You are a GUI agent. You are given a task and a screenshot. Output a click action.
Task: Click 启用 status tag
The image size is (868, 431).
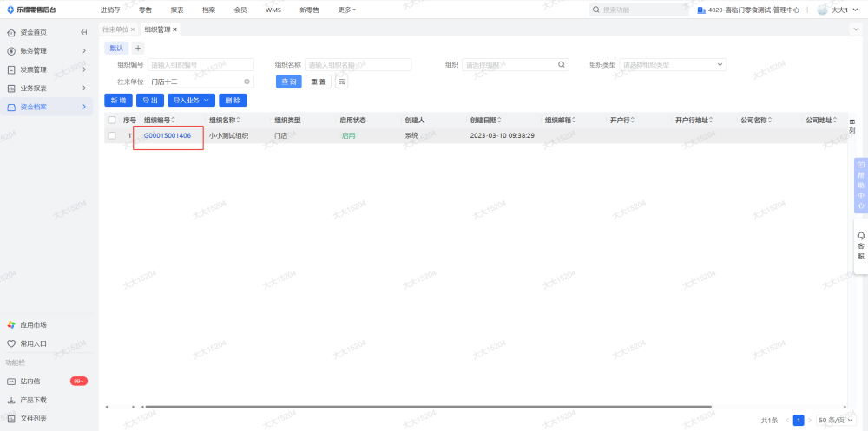click(x=348, y=135)
